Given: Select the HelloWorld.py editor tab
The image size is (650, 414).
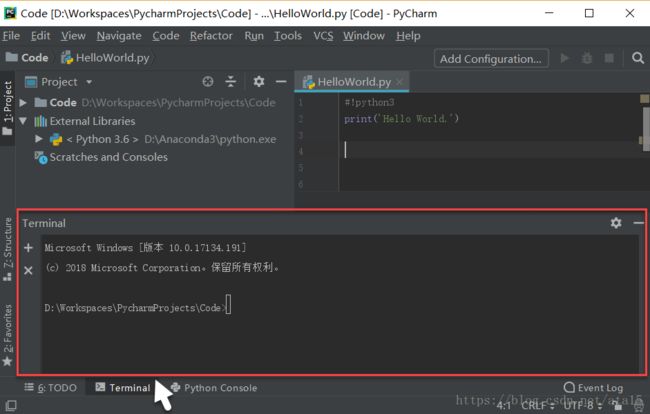Looking at the screenshot, I should coord(352,82).
